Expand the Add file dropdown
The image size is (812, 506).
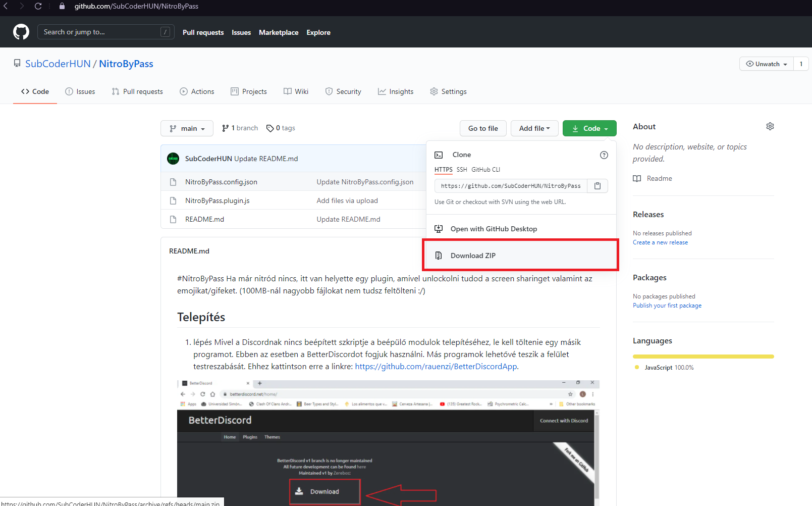click(534, 128)
